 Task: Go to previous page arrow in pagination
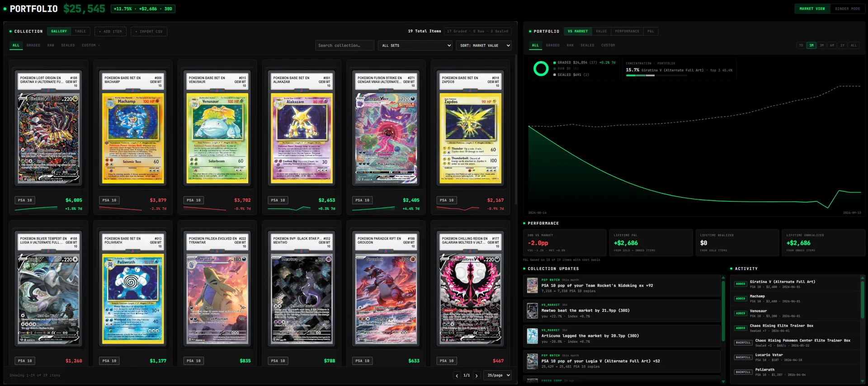(457, 375)
